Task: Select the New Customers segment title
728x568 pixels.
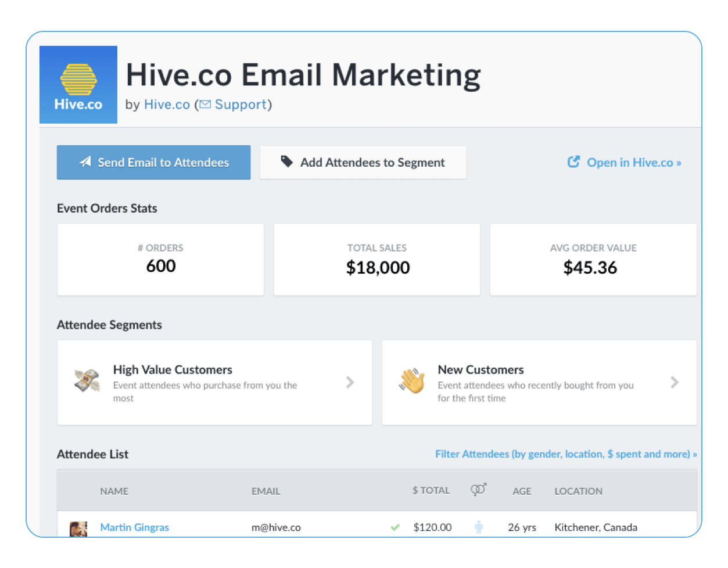Action: point(481,370)
